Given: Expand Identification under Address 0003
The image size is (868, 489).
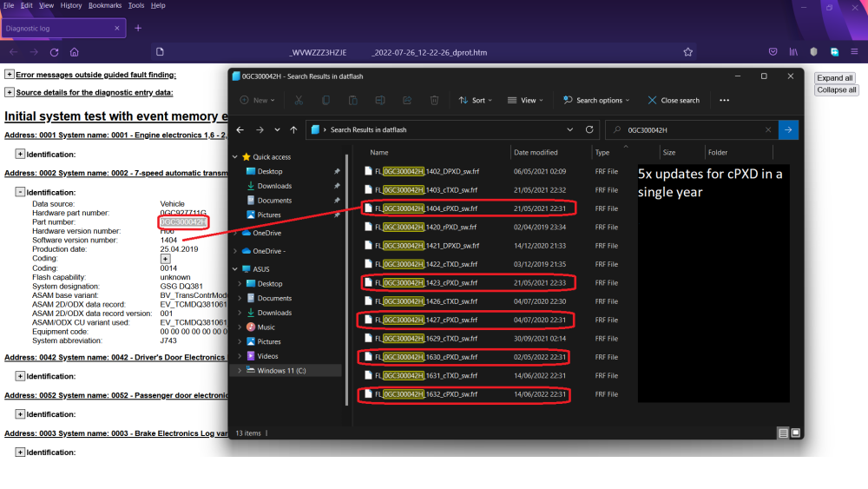Looking at the screenshot, I should [x=20, y=453].
